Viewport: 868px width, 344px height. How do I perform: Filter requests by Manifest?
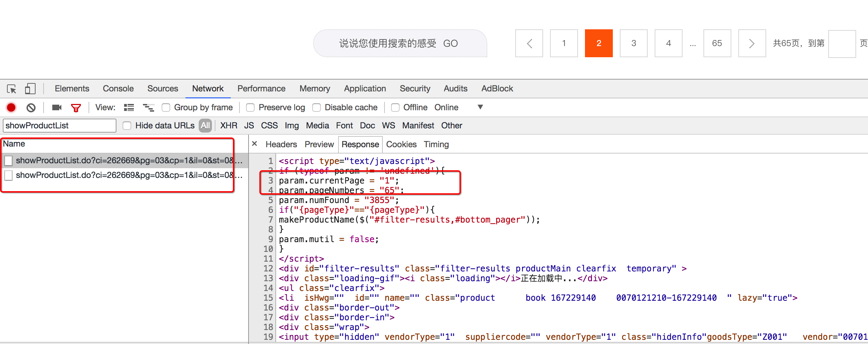[x=418, y=126]
